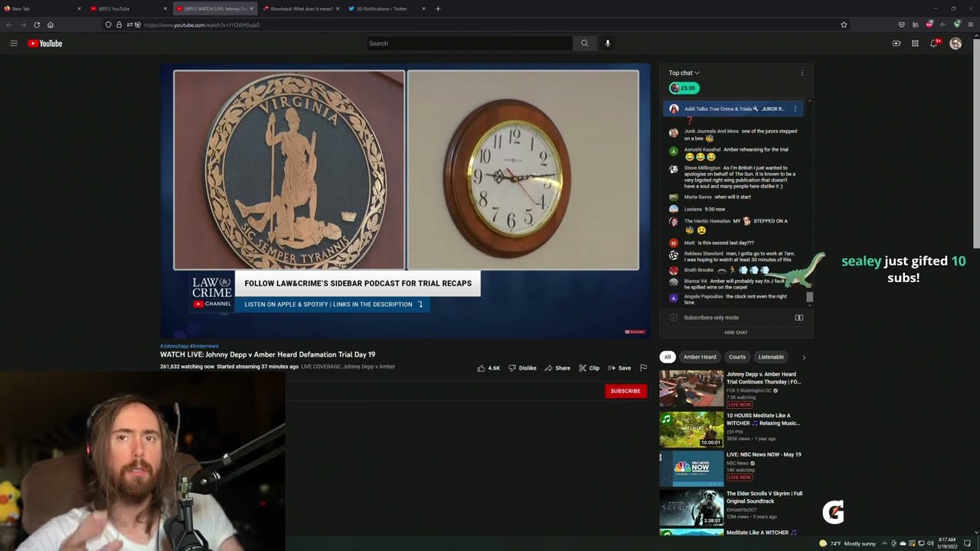
Task: Create a Clip from the video
Action: click(589, 368)
